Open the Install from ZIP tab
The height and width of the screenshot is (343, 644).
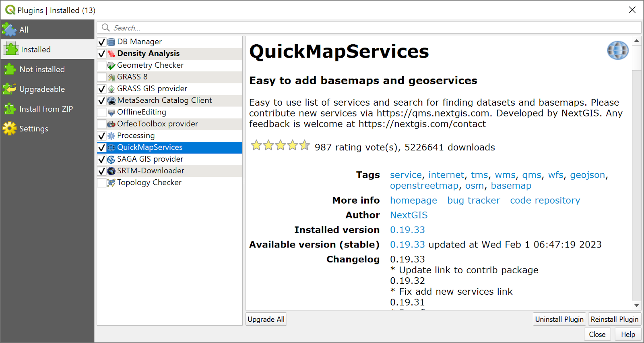(x=47, y=109)
